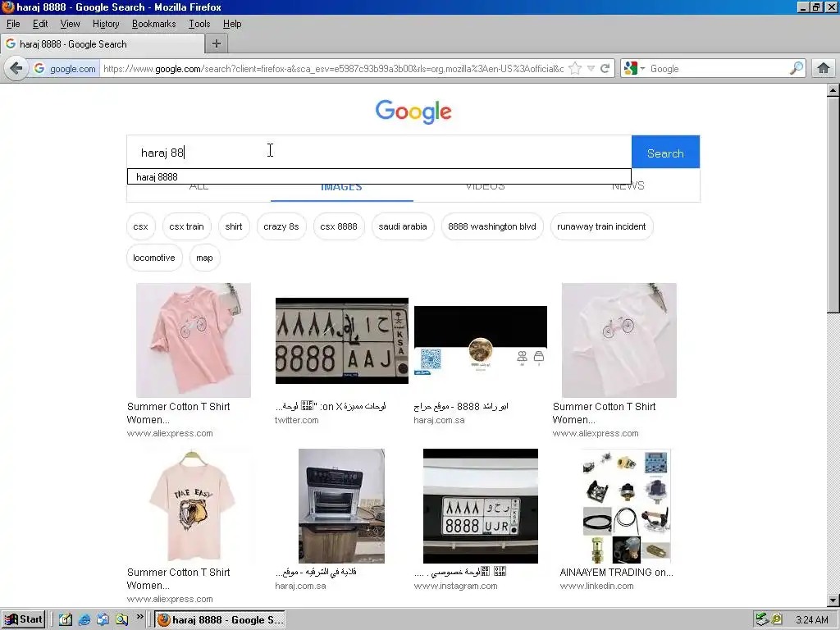The image size is (840, 630).
Task: Open the 8888 UJR license plate image
Action: (x=481, y=506)
